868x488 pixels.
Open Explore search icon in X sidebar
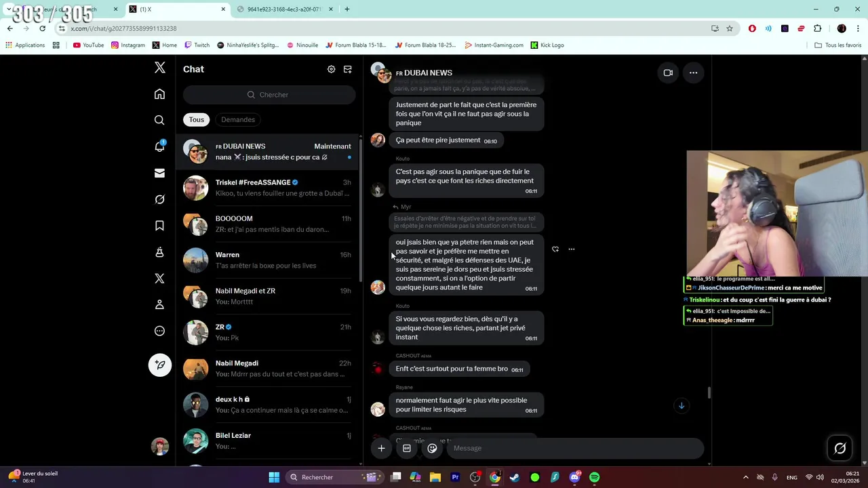pyautogui.click(x=160, y=120)
